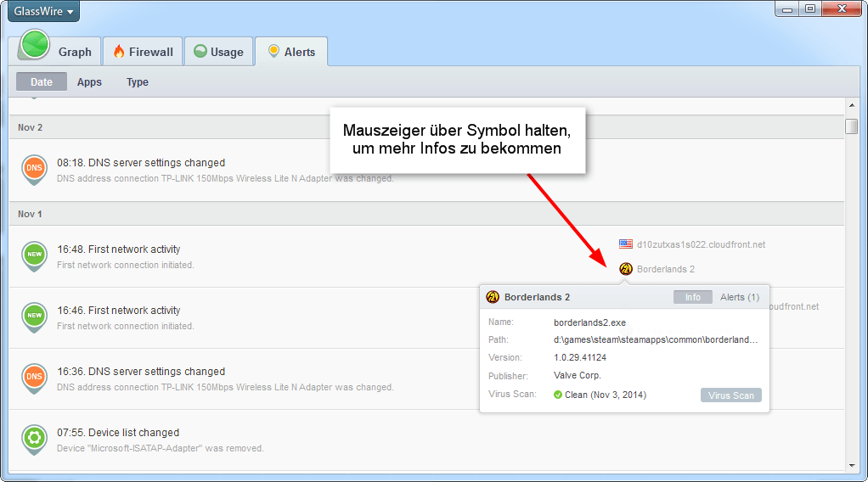
Task: Open the Alerts (1) tab in popup
Action: (x=740, y=297)
